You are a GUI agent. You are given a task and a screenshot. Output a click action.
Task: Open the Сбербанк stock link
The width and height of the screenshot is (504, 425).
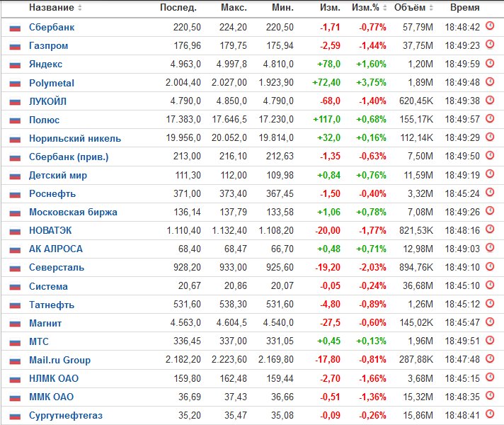click(52, 28)
